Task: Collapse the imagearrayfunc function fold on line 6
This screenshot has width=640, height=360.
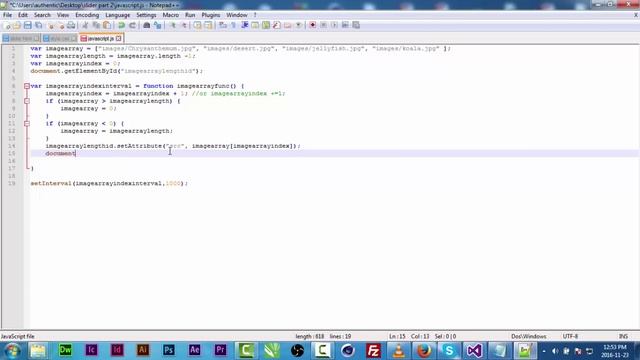Action: [27, 86]
